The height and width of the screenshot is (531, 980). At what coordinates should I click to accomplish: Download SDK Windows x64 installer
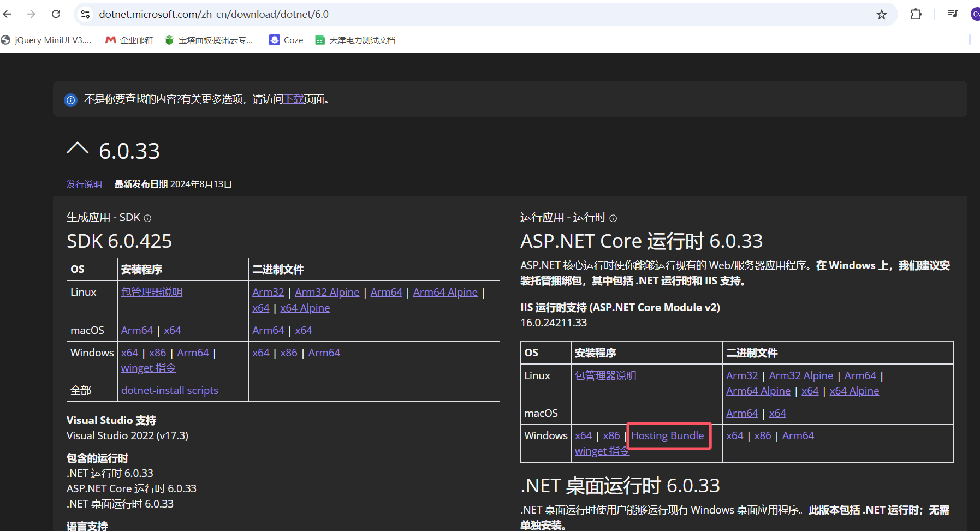pyautogui.click(x=130, y=353)
